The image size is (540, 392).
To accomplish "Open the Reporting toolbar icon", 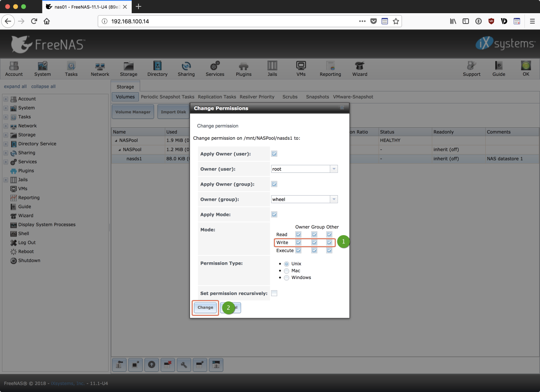I will click(330, 69).
